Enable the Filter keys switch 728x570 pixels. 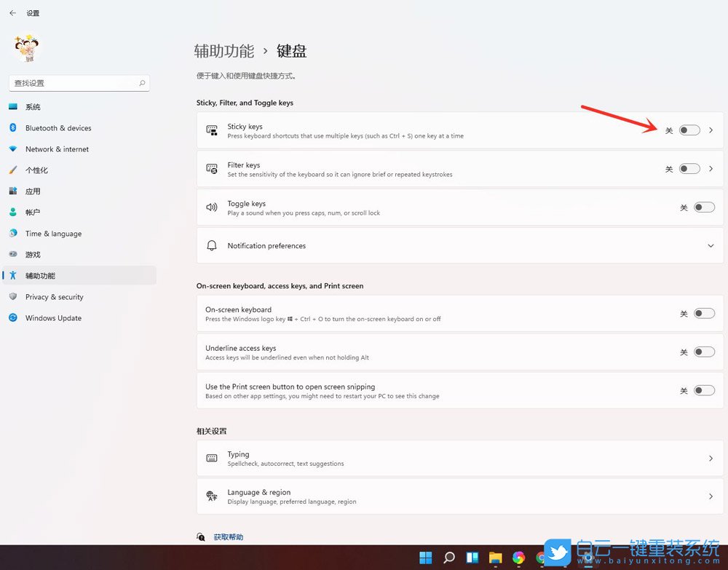[689, 169]
